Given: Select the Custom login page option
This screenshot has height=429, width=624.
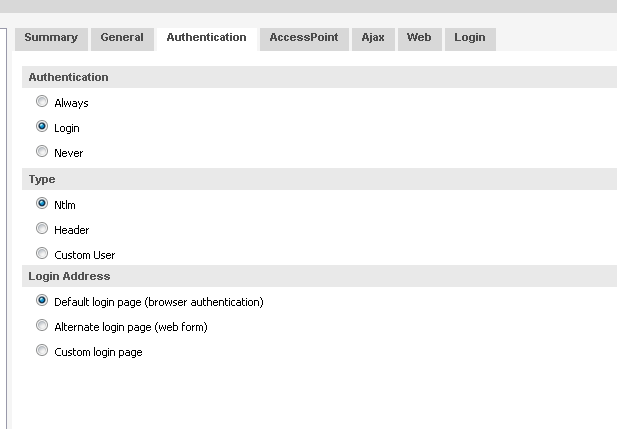Looking at the screenshot, I should point(42,351).
